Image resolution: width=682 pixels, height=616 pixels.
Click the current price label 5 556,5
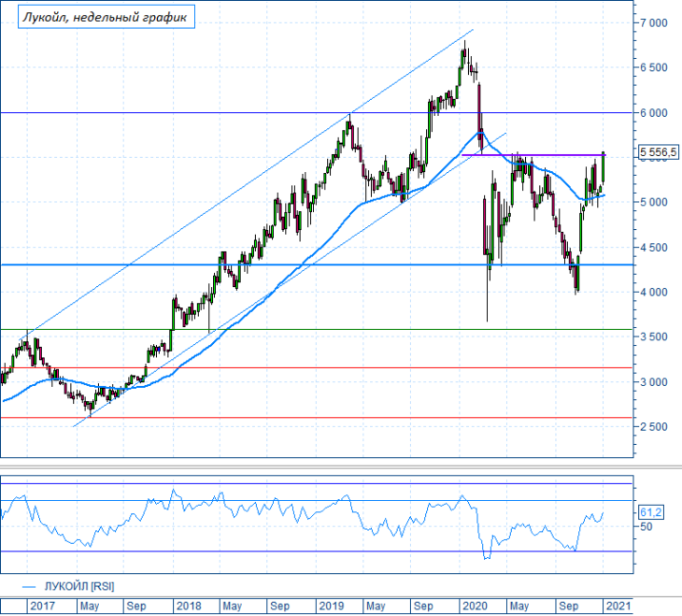658,152
